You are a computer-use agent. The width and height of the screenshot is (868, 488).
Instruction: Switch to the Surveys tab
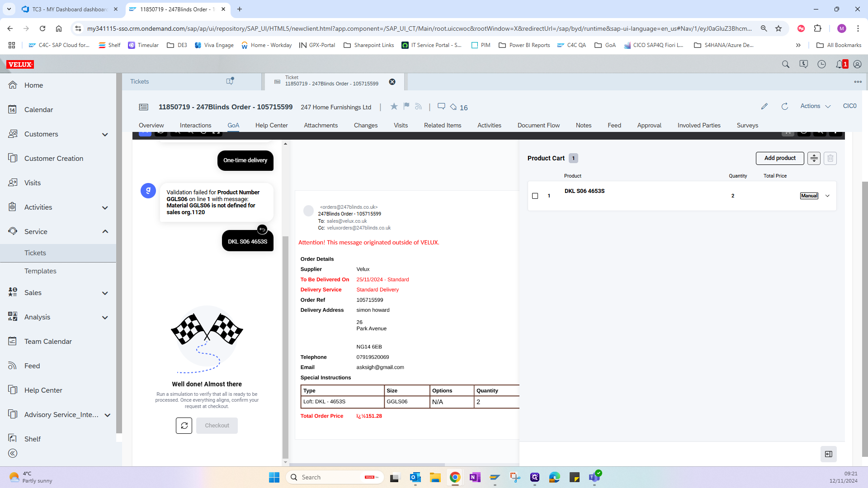pyautogui.click(x=747, y=125)
